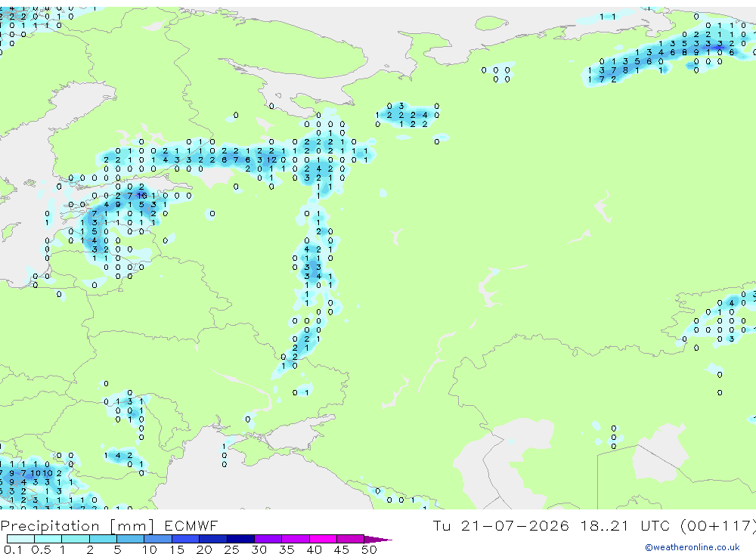Viewport: 756px width, 554px height.
Task: Click the 0.1–0.5 mm legend color segment
Action: (20, 539)
